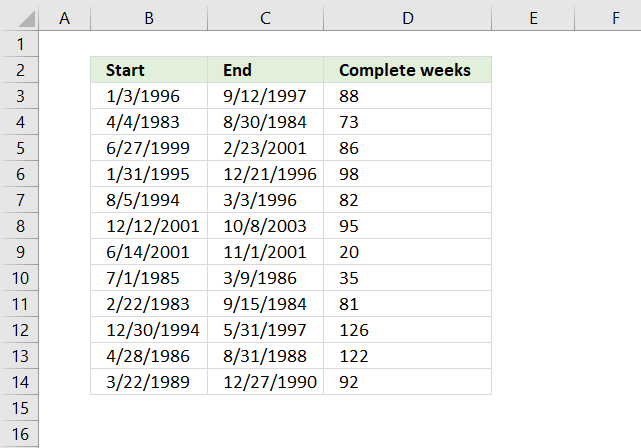Select cell with start date 1/3/1996
The image size is (641, 448).
tap(149, 96)
